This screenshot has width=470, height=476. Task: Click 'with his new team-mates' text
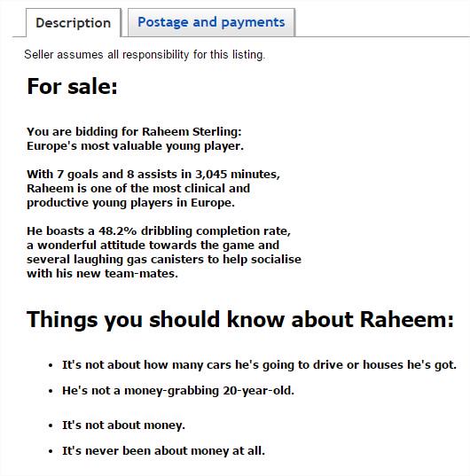pyautogui.click(x=102, y=274)
